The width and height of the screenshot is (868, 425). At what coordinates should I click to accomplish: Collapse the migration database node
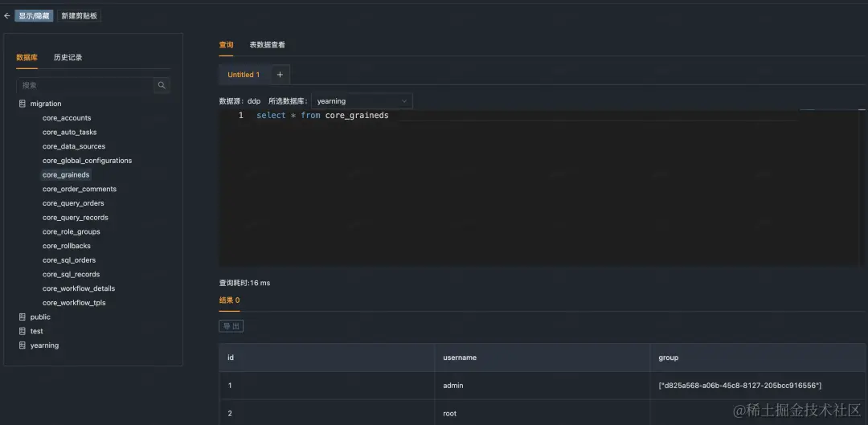pyautogui.click(x=46, y=104)
